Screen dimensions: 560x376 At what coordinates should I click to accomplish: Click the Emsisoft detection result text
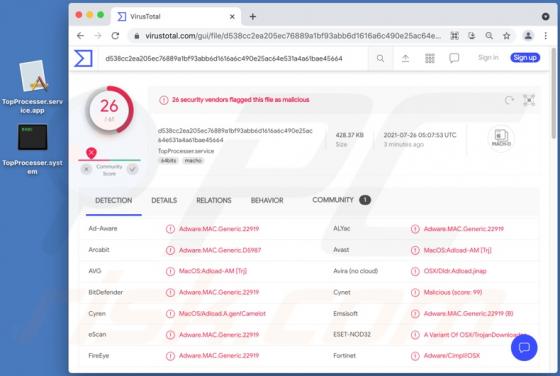click(x=468, y=314)
